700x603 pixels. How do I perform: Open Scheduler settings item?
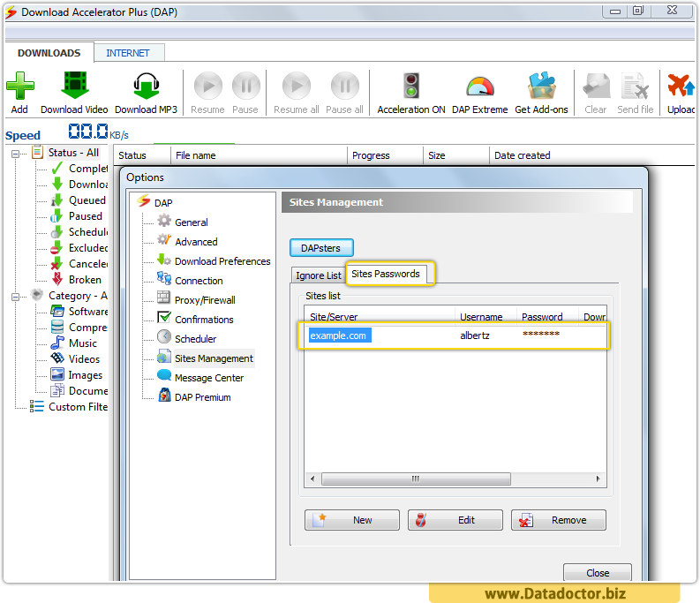(x=196, y=339)
